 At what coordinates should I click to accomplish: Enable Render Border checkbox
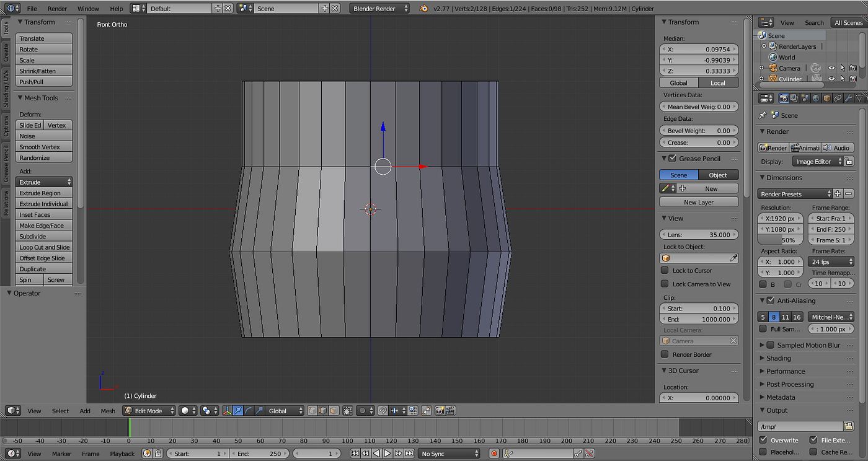[665, 354]
